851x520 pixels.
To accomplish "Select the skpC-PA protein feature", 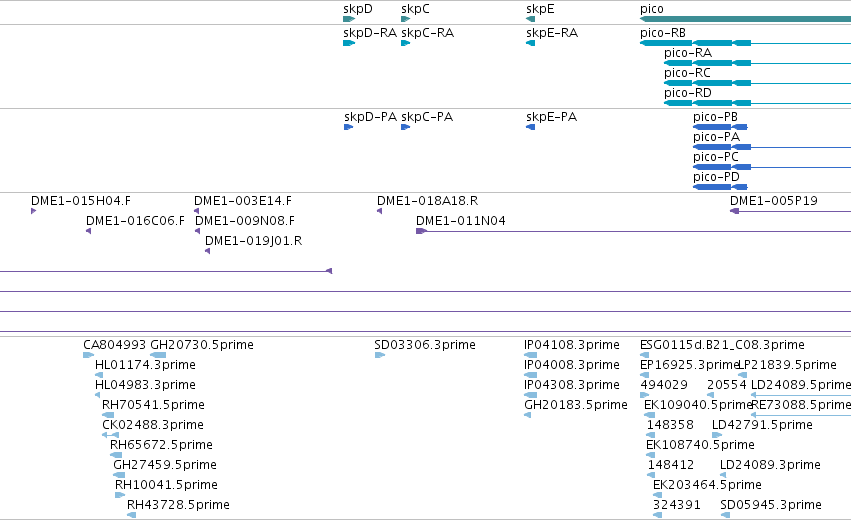I will coord(405,127).
